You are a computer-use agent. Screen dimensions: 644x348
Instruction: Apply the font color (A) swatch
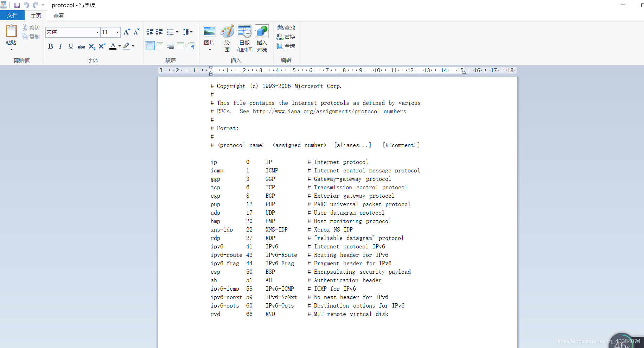pos(113,46)
